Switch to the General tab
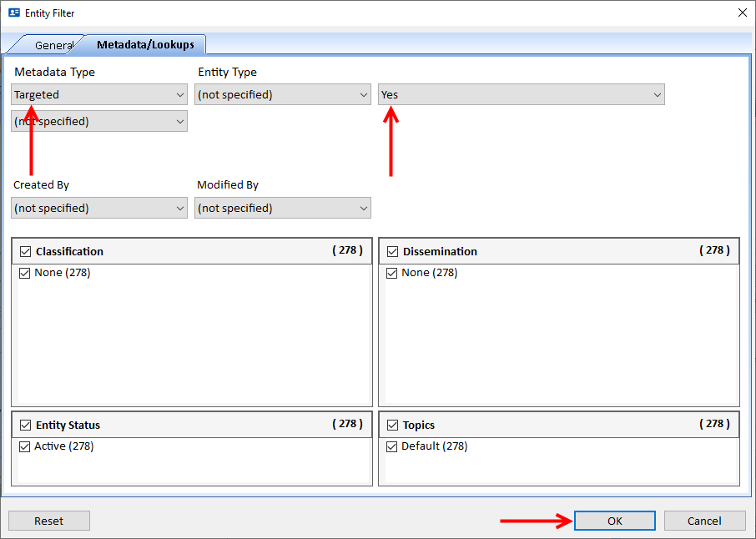The width and height of the screenshot is (756, 539). click(x=55, y=45)
